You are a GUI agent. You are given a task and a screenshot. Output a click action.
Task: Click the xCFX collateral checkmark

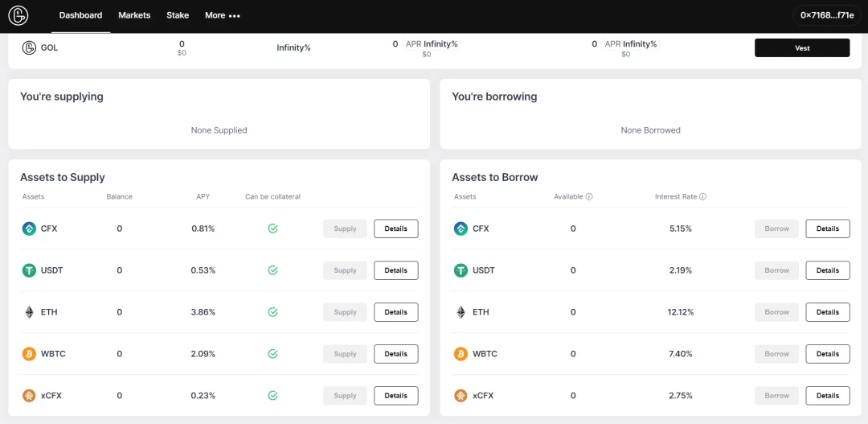(272, 396)
